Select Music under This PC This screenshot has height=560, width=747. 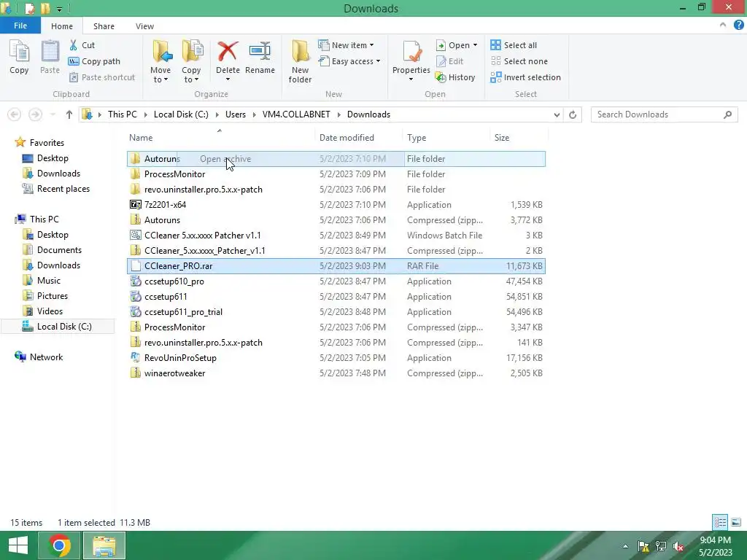click(49, 281)
